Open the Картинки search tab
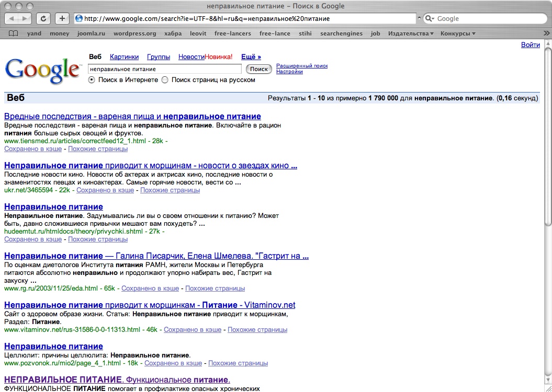 [x=125, y=57]
